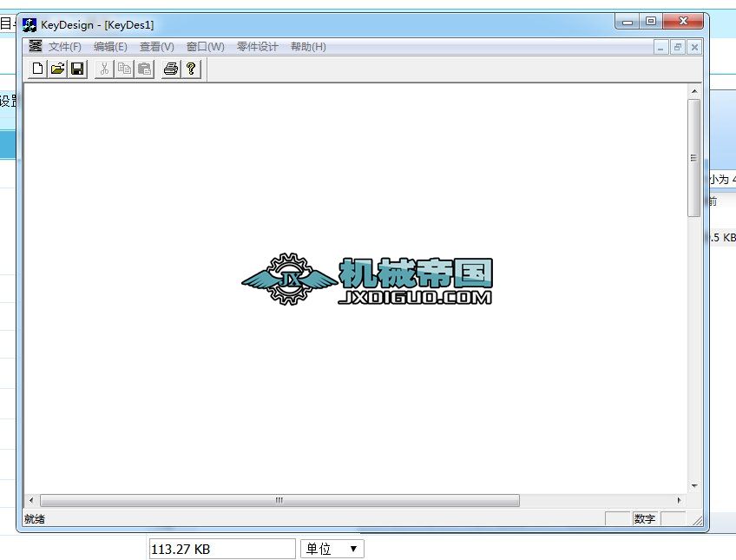736x560 pixels.
Task: Open the 文件(F) menu
Action: [65, 47]
